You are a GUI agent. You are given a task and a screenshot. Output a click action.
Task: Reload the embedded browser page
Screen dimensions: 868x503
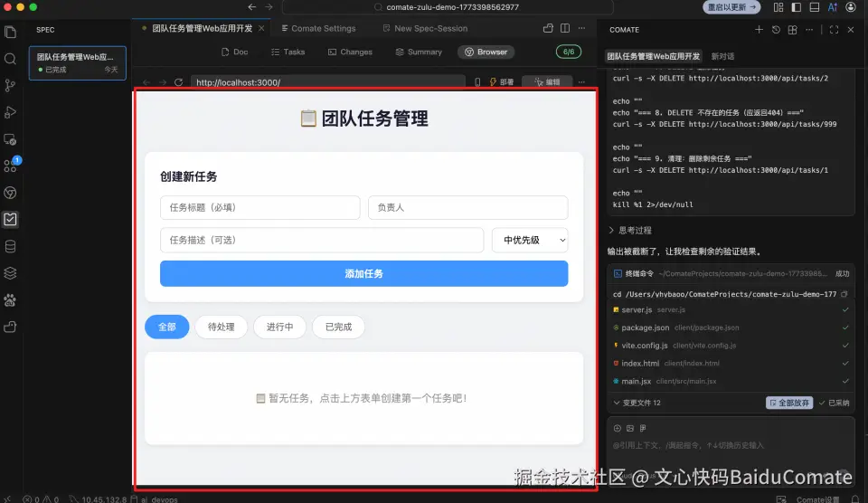(x=178, y=82)
